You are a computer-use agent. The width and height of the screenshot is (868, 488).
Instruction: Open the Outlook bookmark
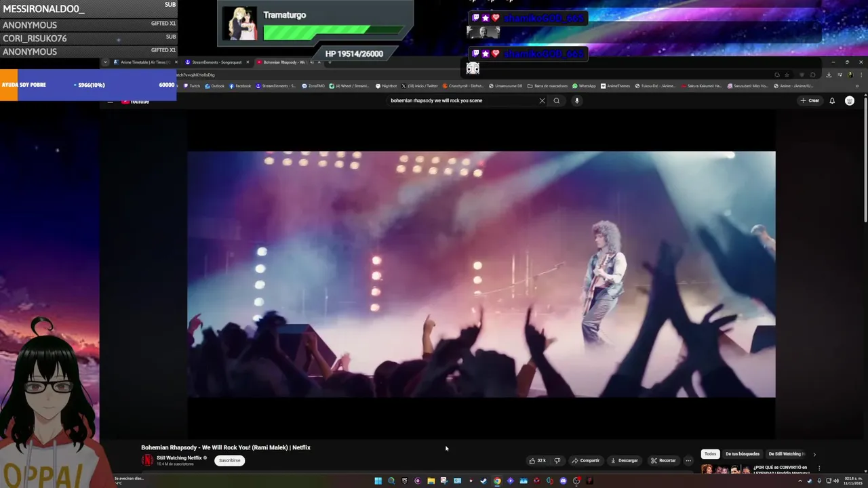(x=215, y=86)
